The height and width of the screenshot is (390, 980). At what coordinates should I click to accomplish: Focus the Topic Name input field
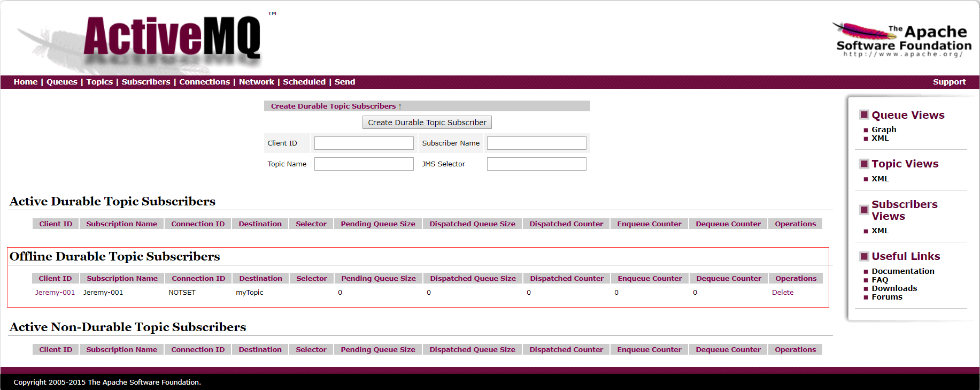[364, 164]
